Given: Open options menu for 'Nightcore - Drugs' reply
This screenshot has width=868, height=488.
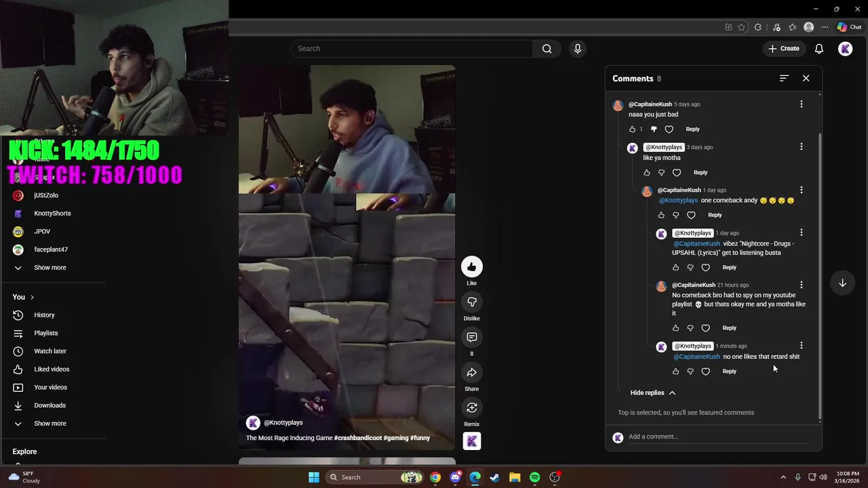Looking at the screenshot, I should [801, 233].
